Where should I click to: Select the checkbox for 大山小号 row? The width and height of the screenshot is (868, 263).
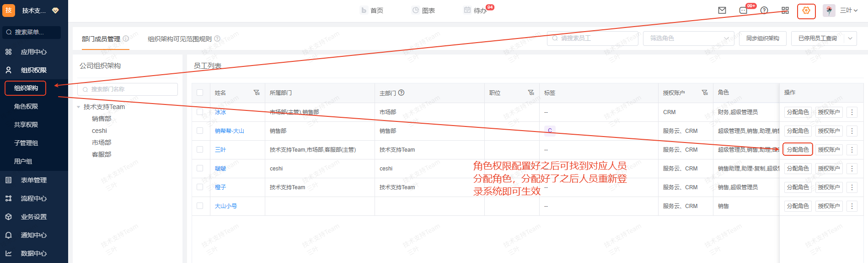point(200,206)
